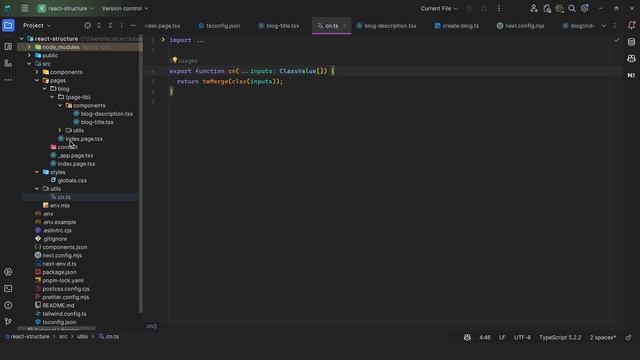Expand the folded import statement

coord(163,40)
